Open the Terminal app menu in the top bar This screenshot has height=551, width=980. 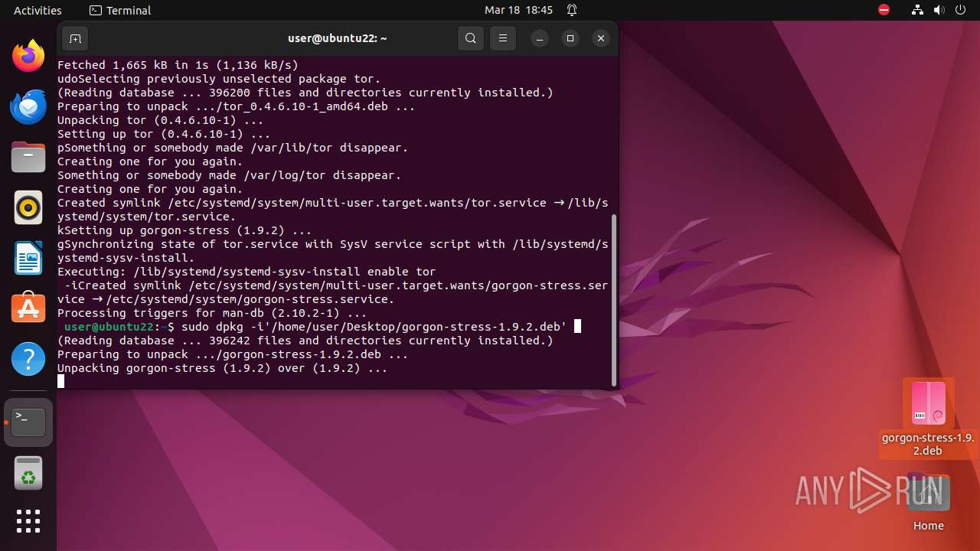(x=120, y=10)
